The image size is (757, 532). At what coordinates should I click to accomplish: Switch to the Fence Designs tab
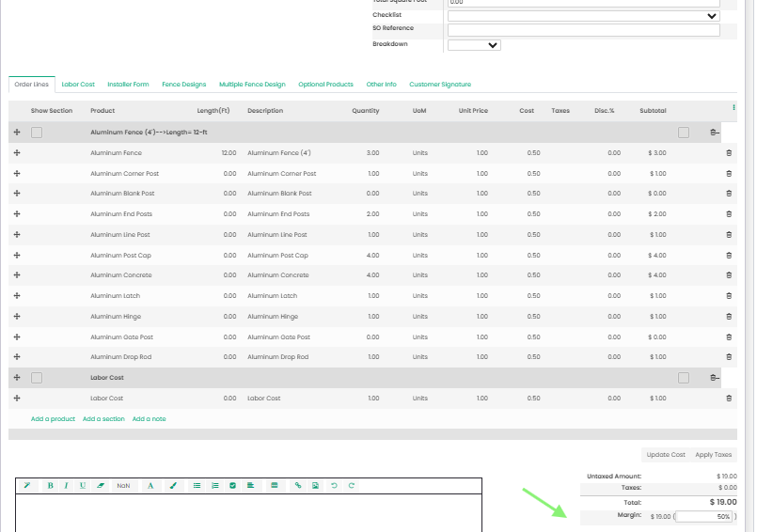coord(184,85)
